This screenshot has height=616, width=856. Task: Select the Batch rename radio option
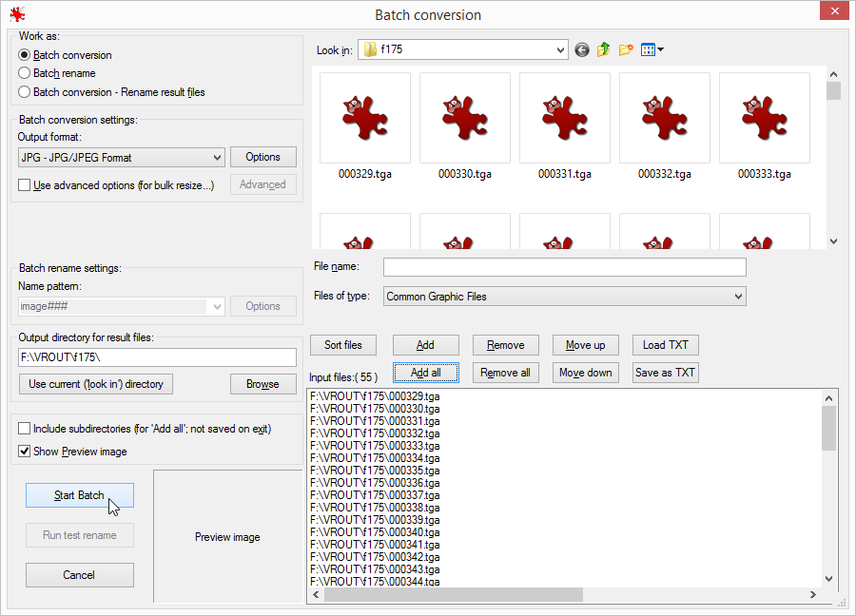coord(25,73)
